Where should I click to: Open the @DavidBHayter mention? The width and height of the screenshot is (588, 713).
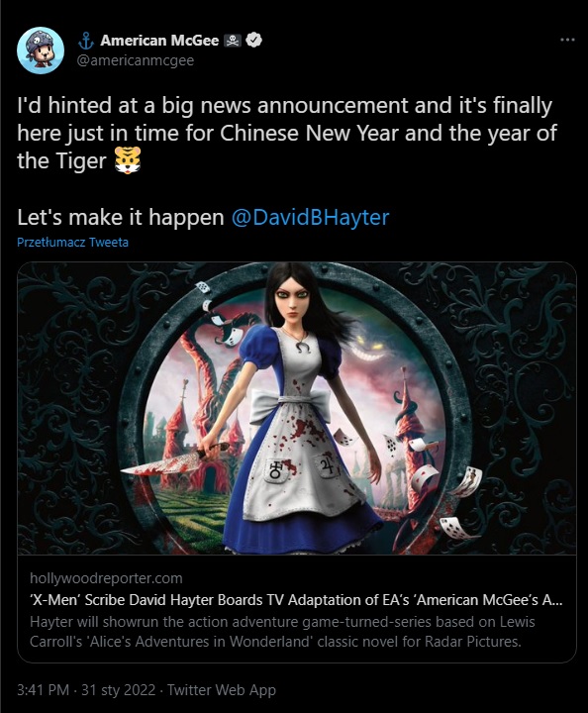point(311,217)
